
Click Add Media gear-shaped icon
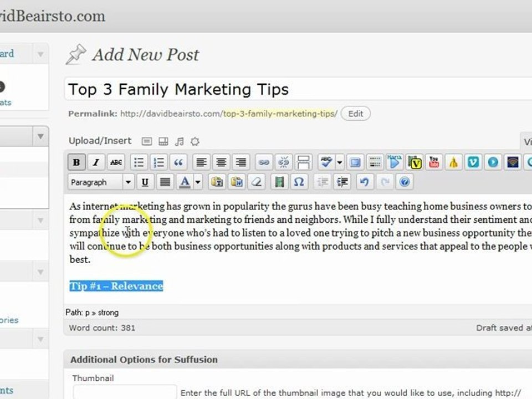[x=195, y=141]
